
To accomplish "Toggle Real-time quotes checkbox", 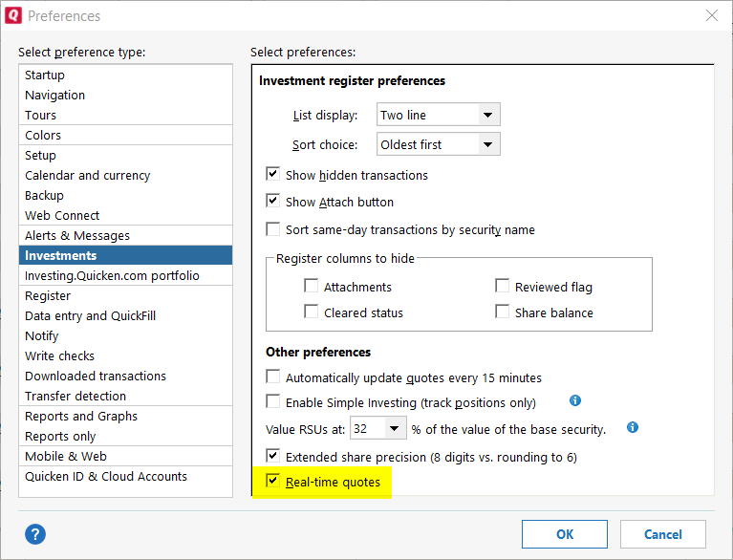I will (x=273, y=481).
